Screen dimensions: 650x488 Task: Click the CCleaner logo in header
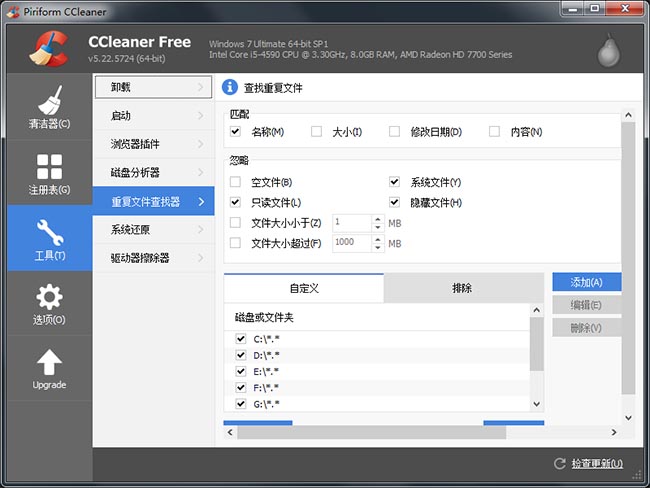49,49
